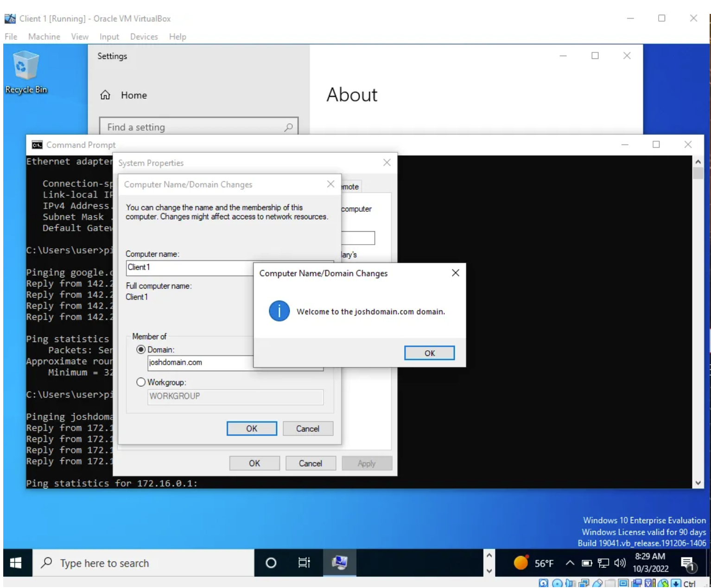Click Cancel at bottom of System Properties

coord(311,463)
